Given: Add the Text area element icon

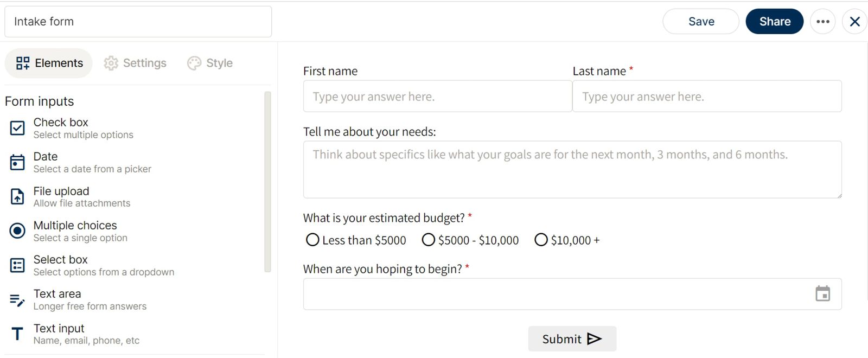Looking at the screenshot, I should [17, 299].
